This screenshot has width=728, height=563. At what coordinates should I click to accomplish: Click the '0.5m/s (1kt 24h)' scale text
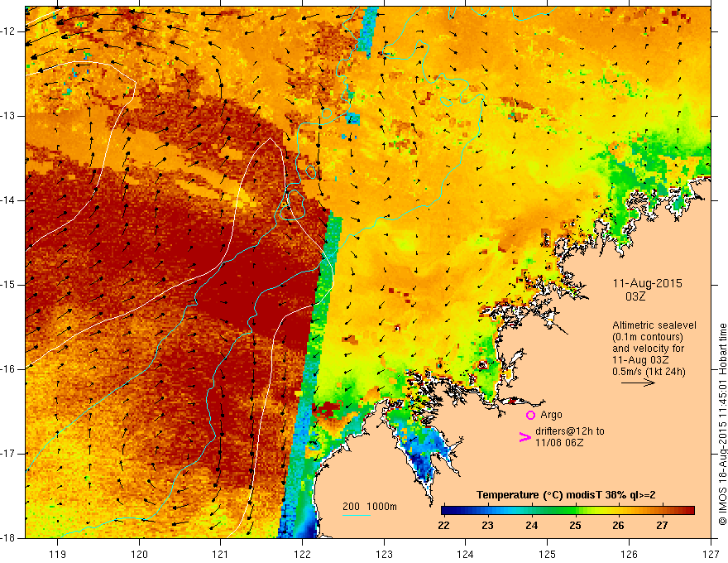point(649,372)
